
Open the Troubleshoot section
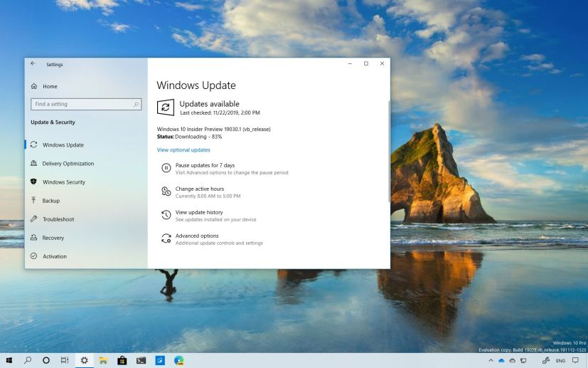pyautogui.click(x=52, y=219)
